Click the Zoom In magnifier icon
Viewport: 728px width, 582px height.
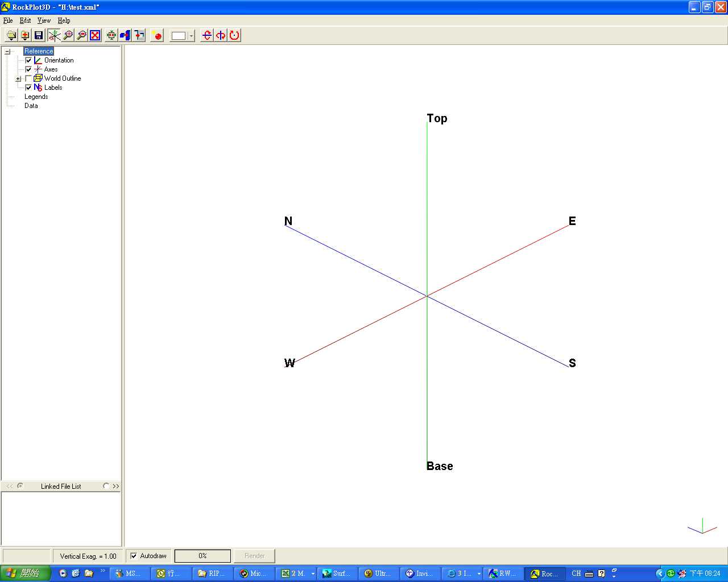68,35
